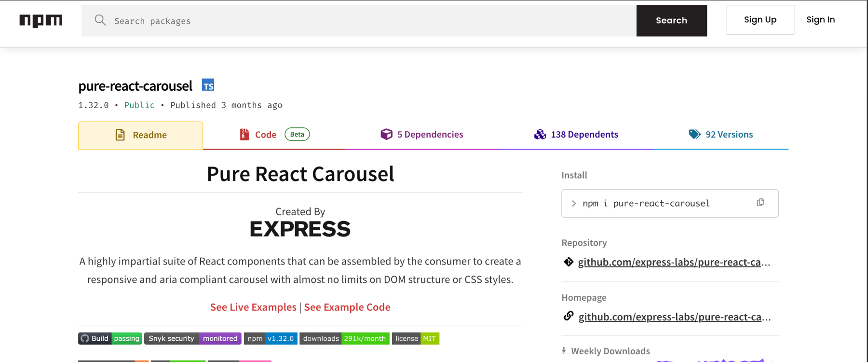
Task: Focus the Search packages input field
Action: (359, 21)
